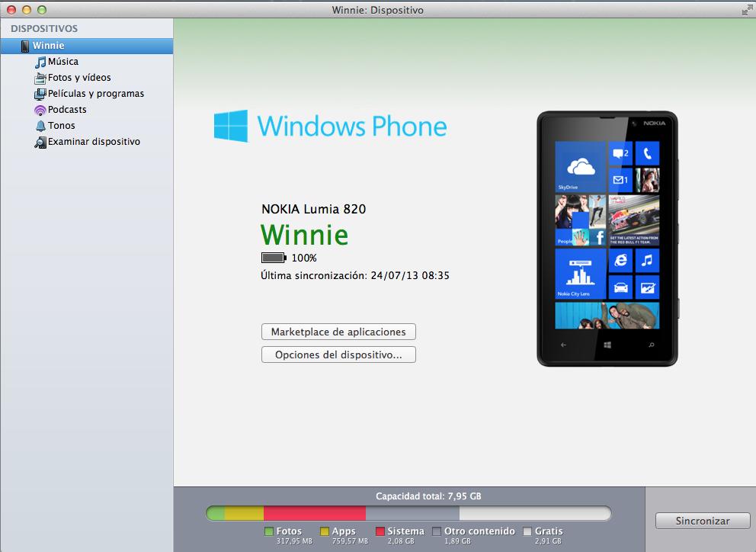The image size is (756, 552).
Task: Go to Examinar dispositivo
Action: (x=94, y=142)
